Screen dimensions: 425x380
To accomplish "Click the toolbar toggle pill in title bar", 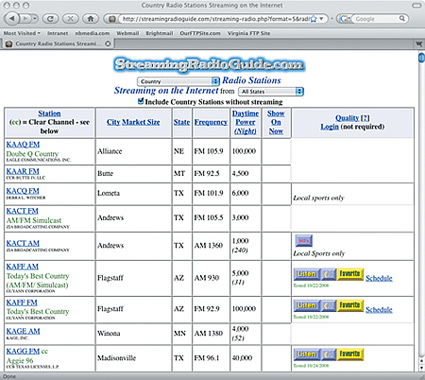I will pyautogui.click(x=417, y=5).
